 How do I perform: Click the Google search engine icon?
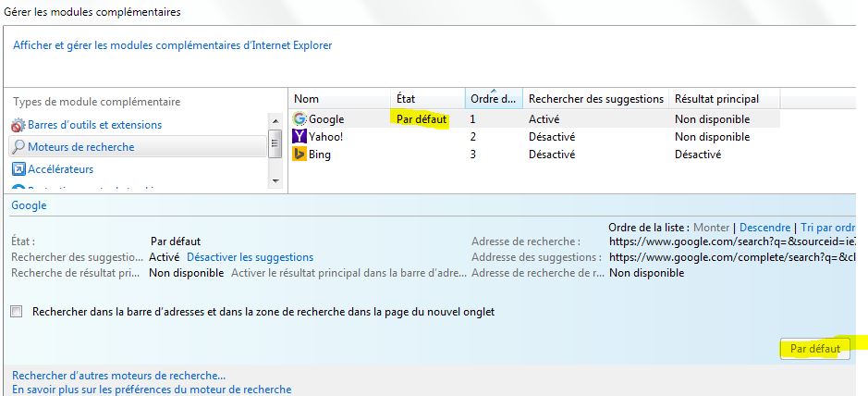point(300,119)
